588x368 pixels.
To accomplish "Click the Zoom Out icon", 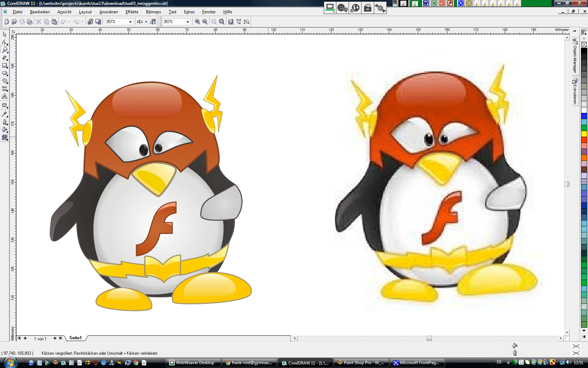I will click(205, 22).
